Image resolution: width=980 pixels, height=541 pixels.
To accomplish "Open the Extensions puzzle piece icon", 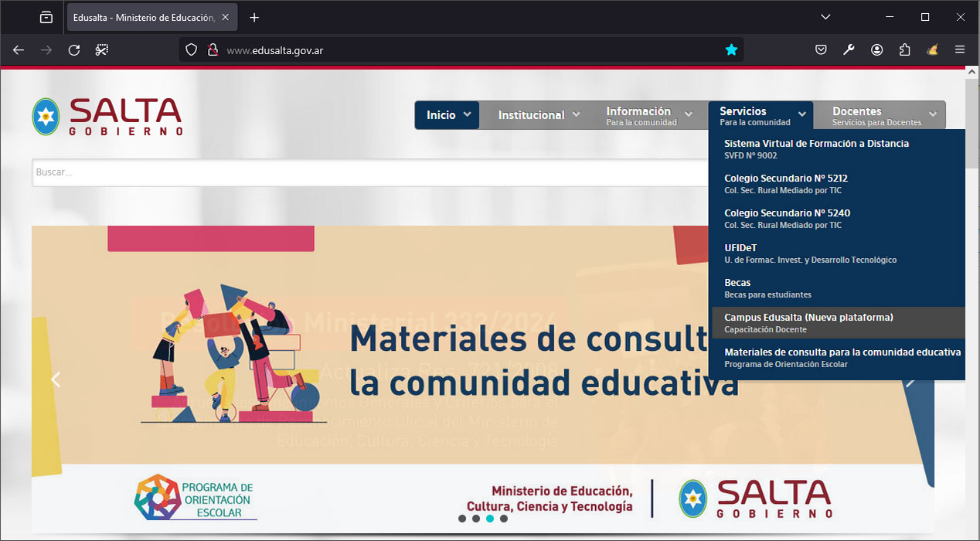I will [904, 49].
